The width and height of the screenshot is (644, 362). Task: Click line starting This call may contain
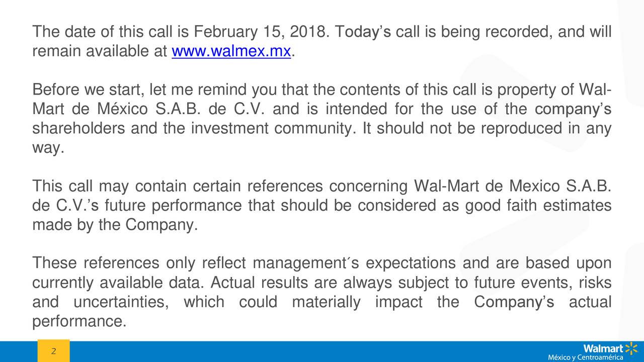322,187
